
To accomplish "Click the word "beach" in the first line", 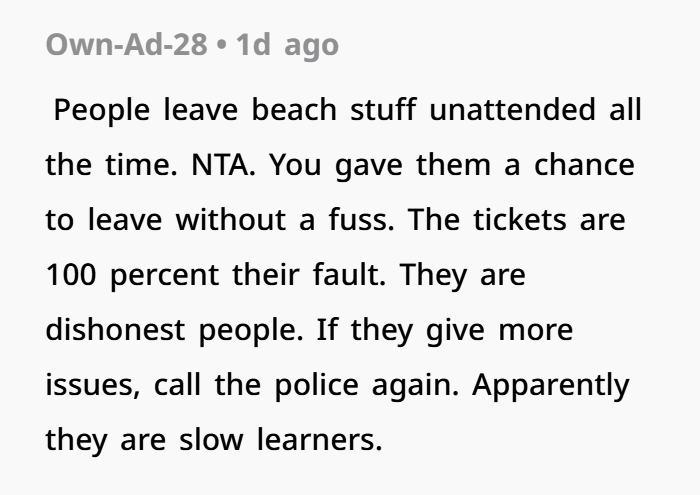I will click(x=294, y=109).
